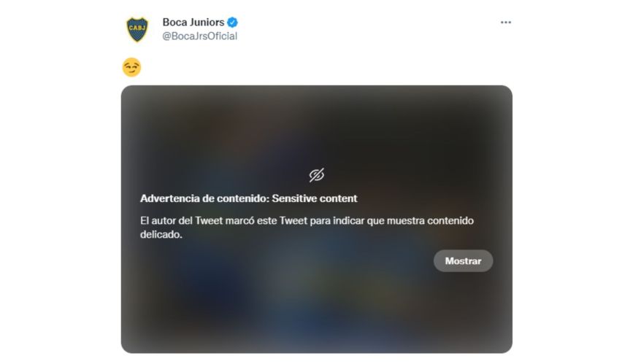The image size is (641, 364).
Task: Expand tweet options via the ellipsis
Action: 506,23
